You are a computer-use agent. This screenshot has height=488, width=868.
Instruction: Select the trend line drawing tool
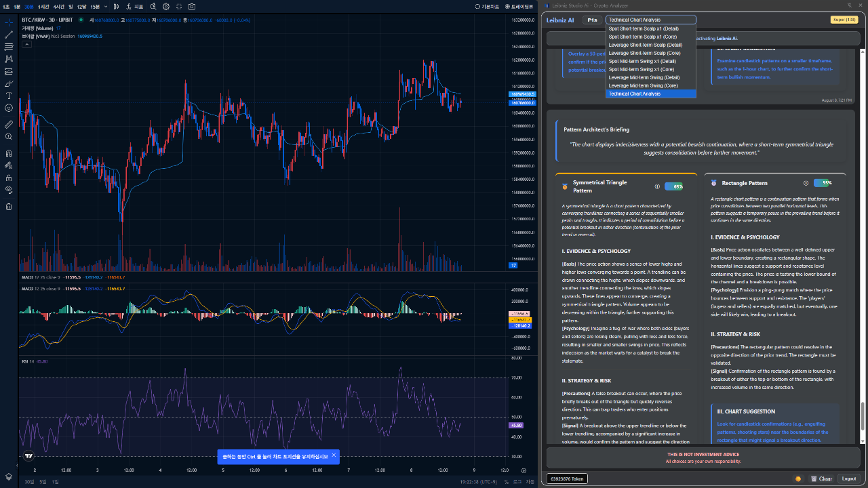[9, 35]
